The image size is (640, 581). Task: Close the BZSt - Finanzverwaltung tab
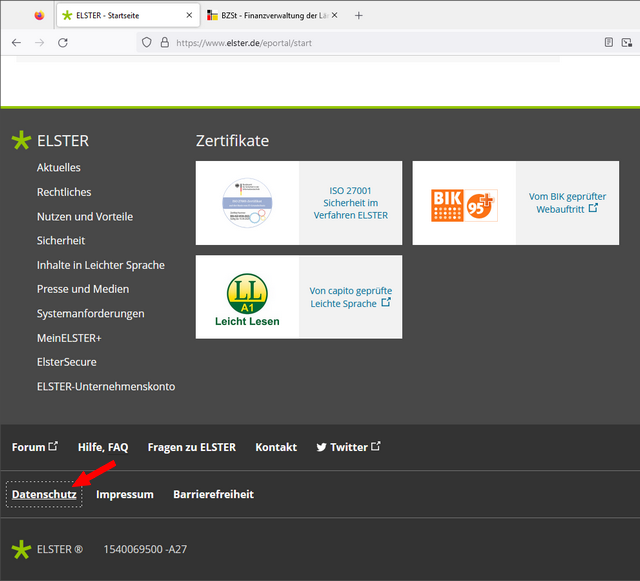pyautogui.click(x=334, y=16)
